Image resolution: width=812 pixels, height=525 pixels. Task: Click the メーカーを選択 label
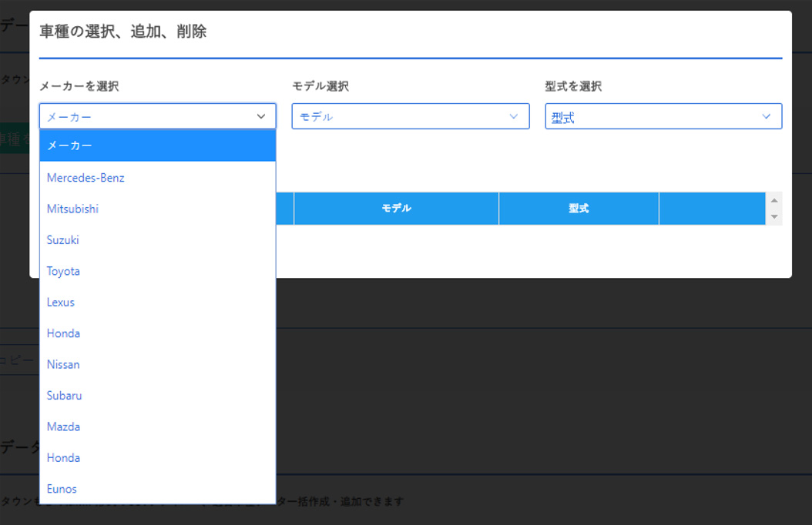coord(79,86)
